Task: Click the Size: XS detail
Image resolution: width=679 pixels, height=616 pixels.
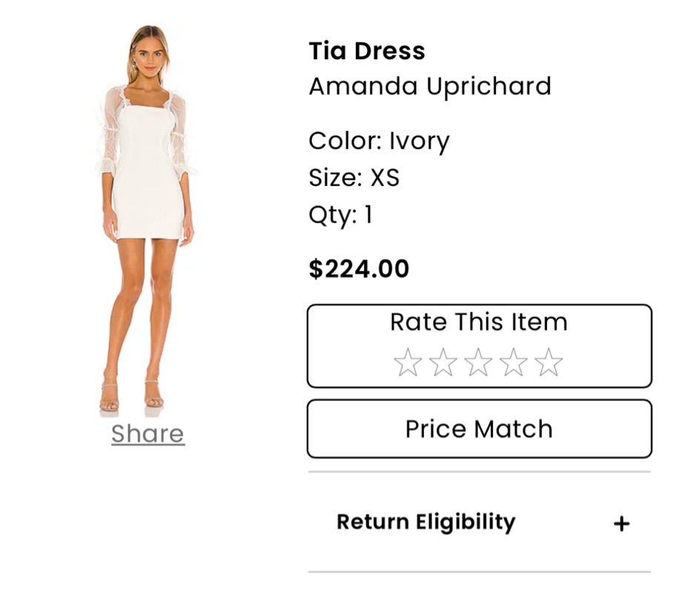Action: 354,178
